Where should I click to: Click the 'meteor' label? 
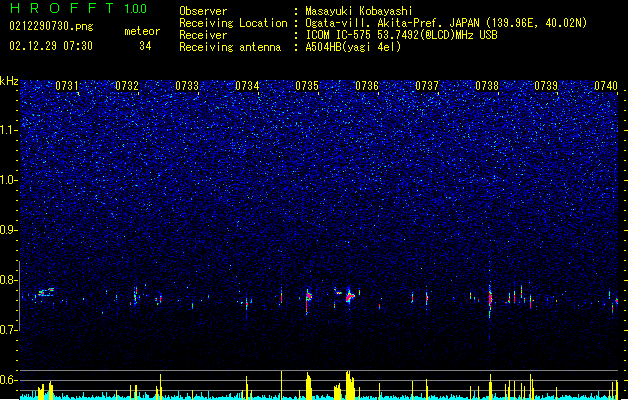(x=142, y=31)
